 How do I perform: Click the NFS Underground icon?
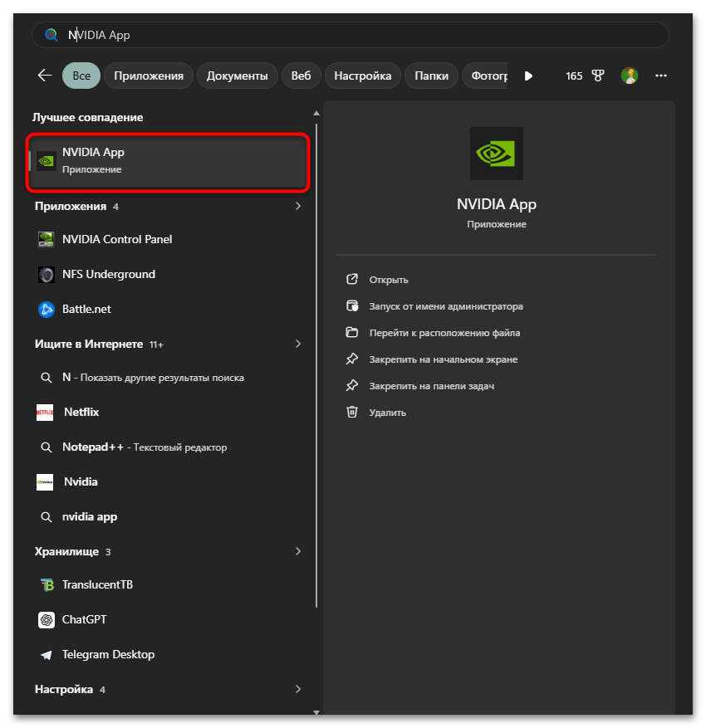46,275
